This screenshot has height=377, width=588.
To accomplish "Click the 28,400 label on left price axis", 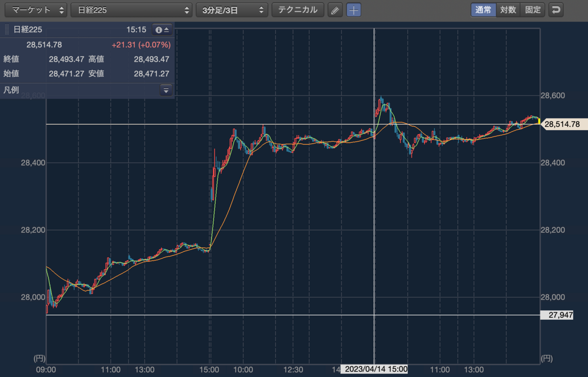I will (x=32, y=163).
